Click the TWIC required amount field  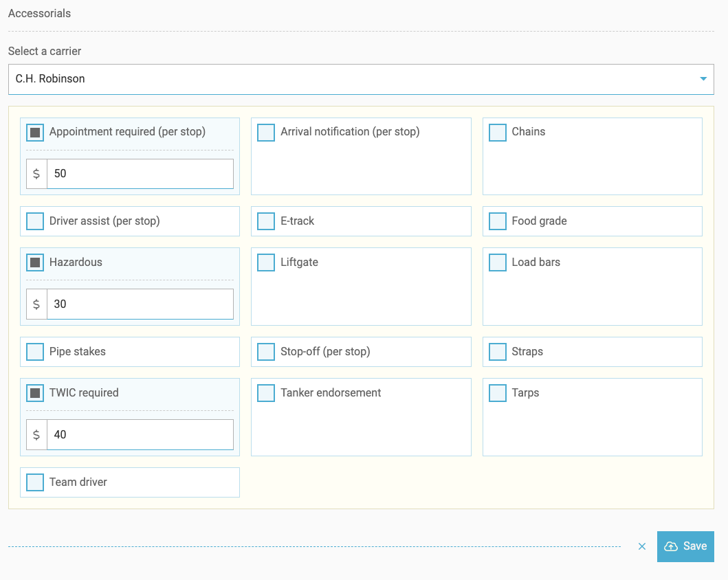pos(140,435)
